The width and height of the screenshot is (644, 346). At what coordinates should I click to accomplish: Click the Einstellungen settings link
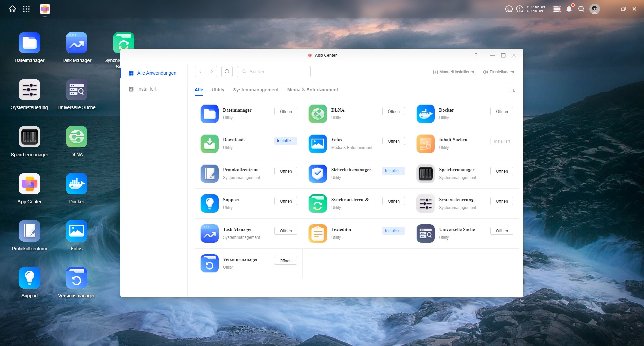(499, 72)
